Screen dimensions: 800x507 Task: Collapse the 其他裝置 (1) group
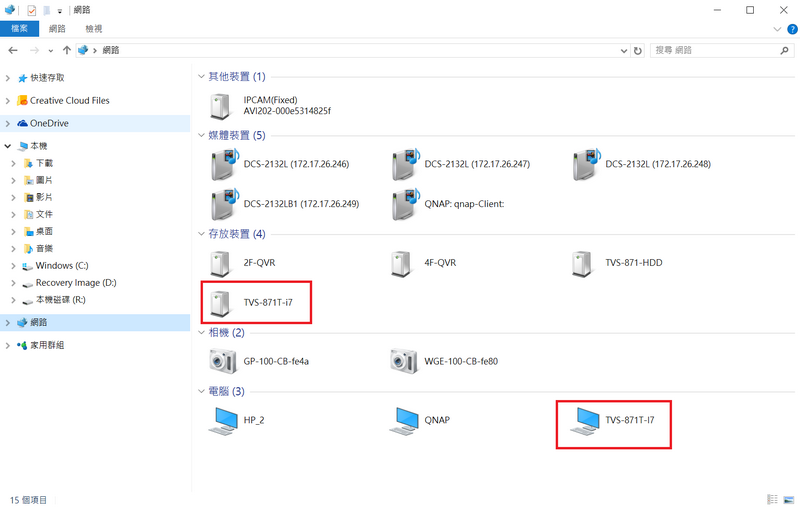coord(201,77)
